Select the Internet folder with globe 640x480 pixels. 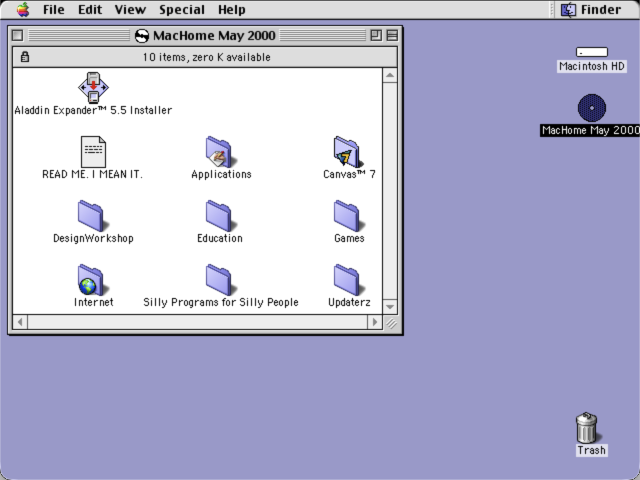coord(93,280)
